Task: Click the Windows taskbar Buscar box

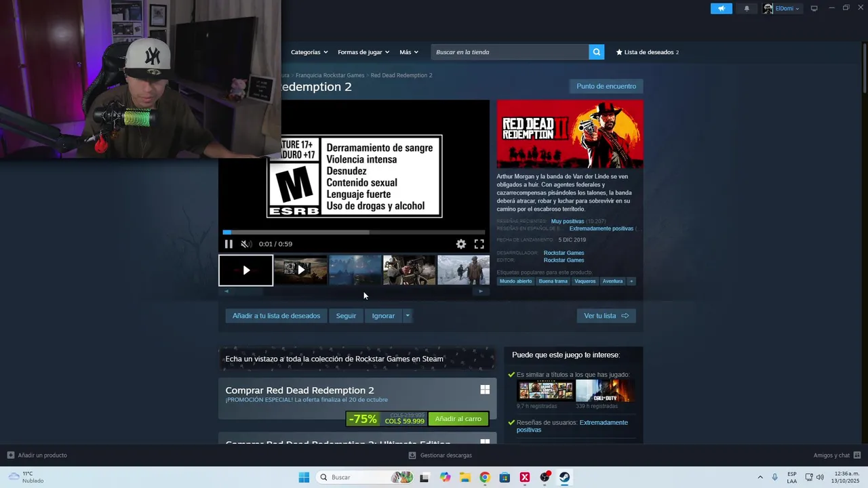Action: click(x=365, y=477)
